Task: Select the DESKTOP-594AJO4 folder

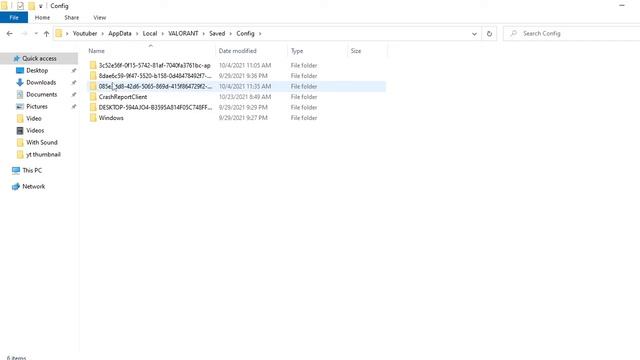Action: 156,107
